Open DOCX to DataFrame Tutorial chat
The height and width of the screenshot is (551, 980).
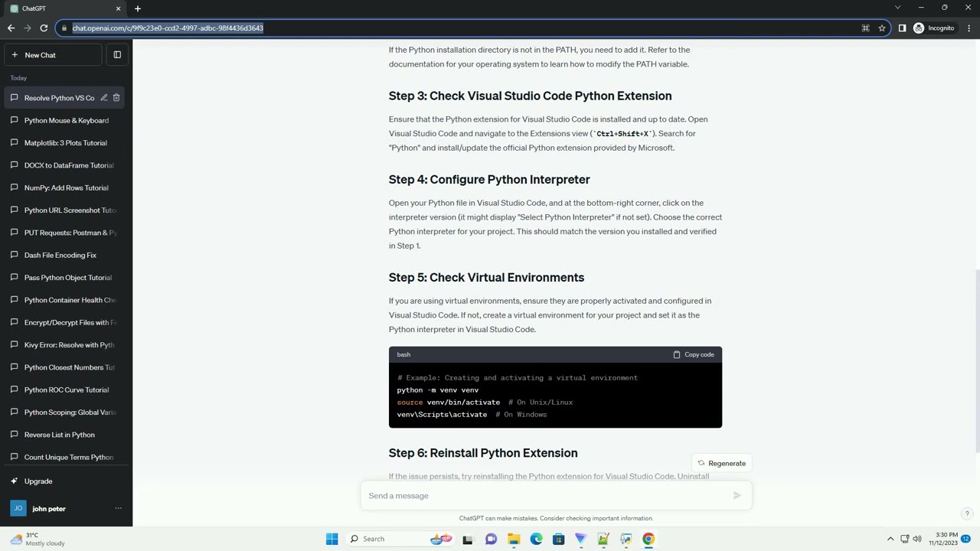pyautogui.click(x=66, y=165)
